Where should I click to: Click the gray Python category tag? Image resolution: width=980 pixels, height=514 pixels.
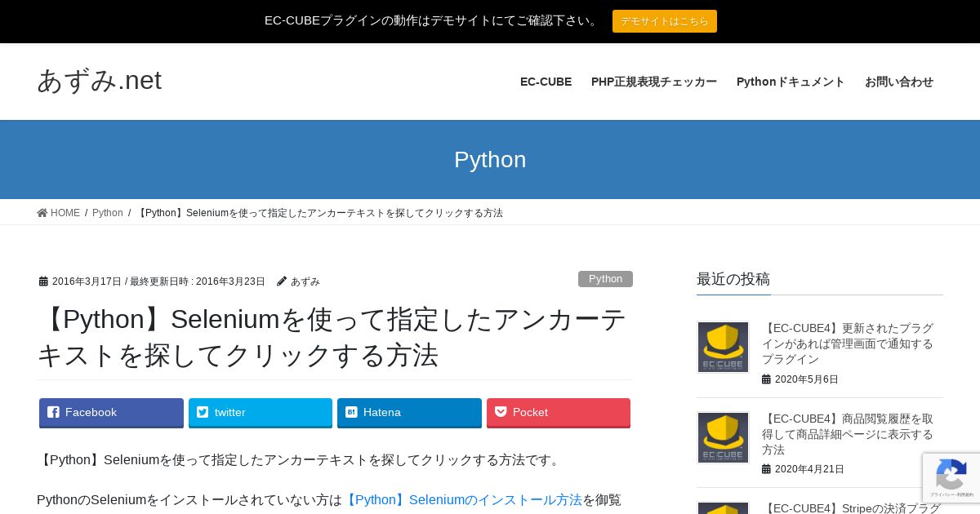(x=605, y=279)
